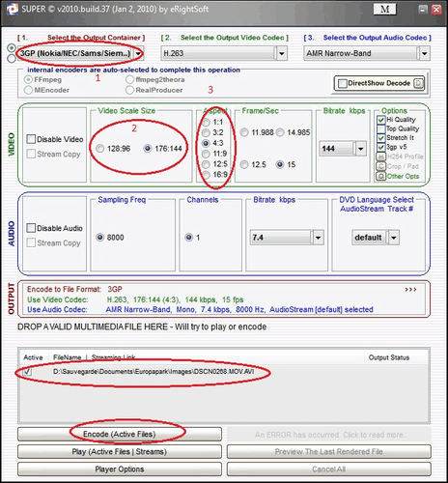Expand the Output Video Codec dropdown
Viewport: 448px width, 483px height.
(x=281, y=53)
